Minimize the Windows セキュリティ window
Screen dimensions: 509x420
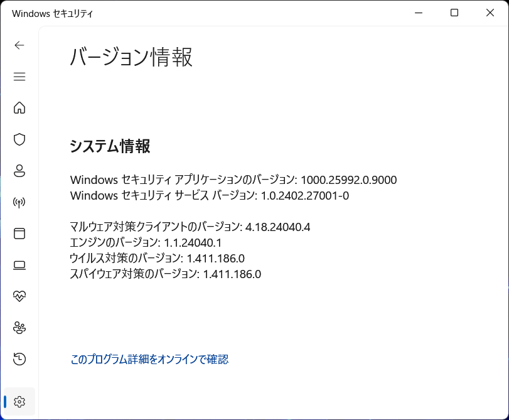pos(419,13)
